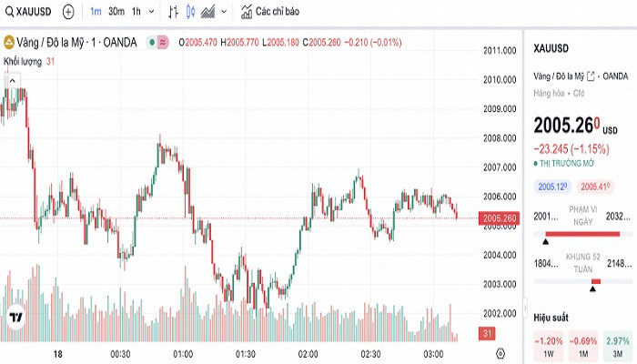This screenshot has width=637, height=364.
Task: Open the external link icon beside Vàng / Đô la Mỹ
Action: tap(592, 75)
